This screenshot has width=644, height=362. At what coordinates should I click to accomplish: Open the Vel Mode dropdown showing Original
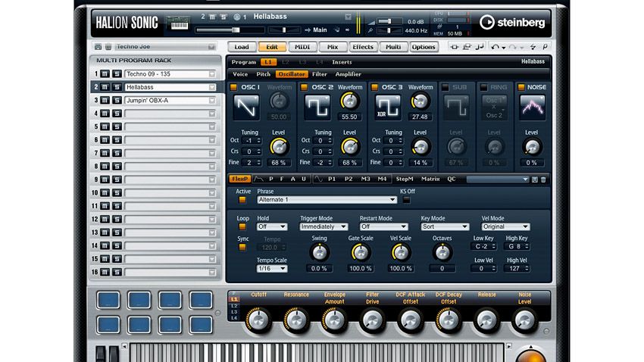(505, 226)
